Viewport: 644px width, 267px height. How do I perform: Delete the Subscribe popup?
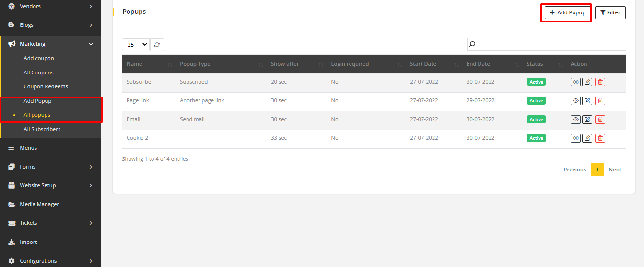[600, 82]
